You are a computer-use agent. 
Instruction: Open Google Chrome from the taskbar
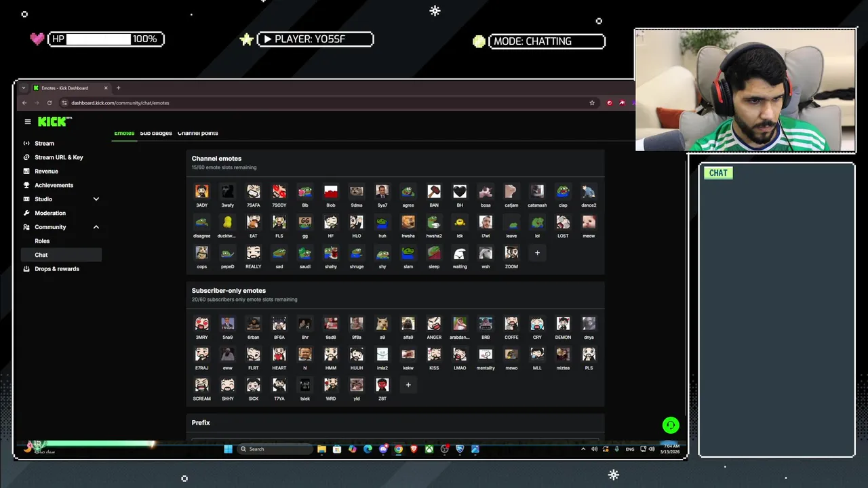click(x=398, y=449)
